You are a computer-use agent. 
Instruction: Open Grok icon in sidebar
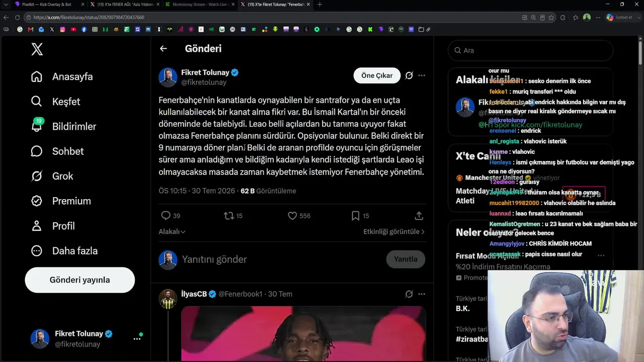point(37,176)
